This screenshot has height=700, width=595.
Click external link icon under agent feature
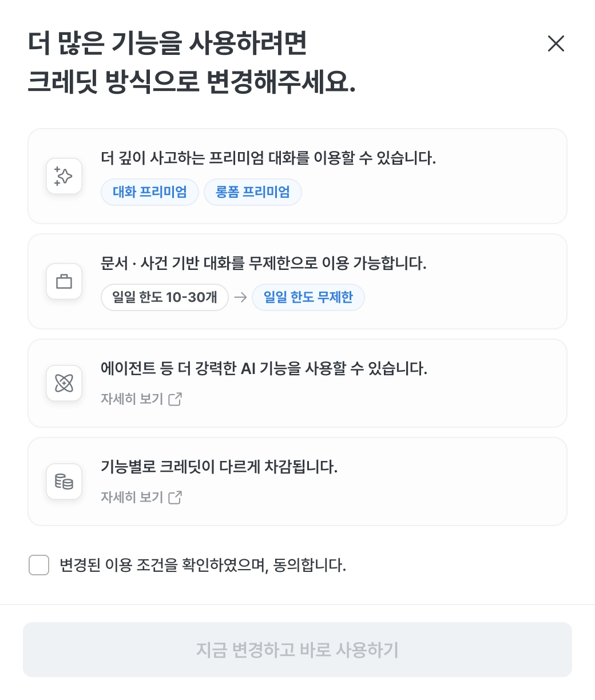click(x=175, y=399)
